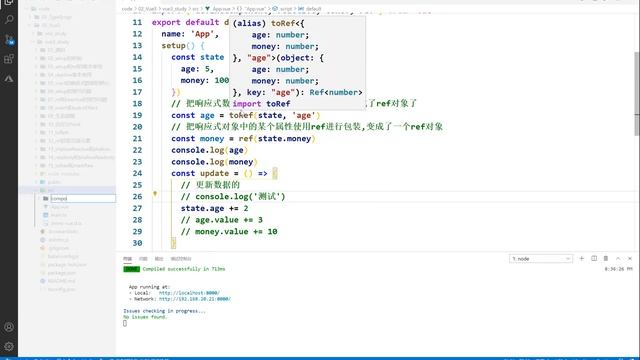This screenshot has width=640, height=360.
Task: Click 'Ref<number>' in the hover popup
Action: point(336,92)
